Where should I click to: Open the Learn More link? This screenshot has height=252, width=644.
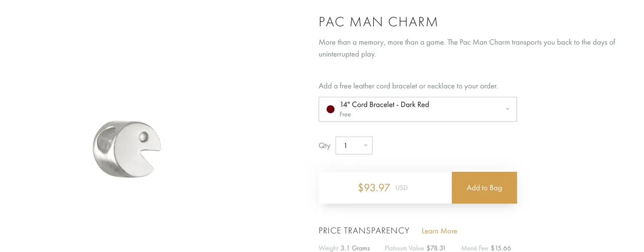point(439,231)
